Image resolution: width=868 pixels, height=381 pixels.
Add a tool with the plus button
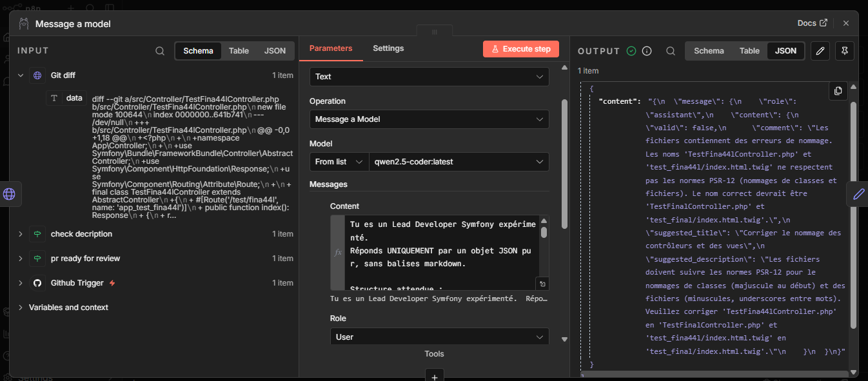pos(434,377)
